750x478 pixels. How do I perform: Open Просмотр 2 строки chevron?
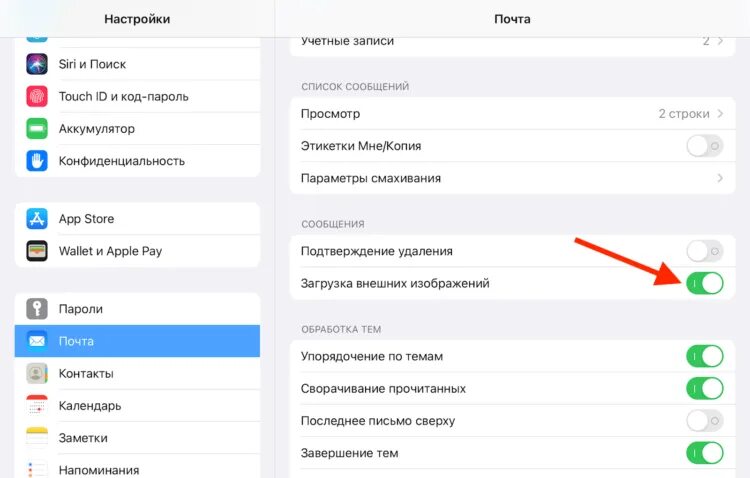click(720, 114)
